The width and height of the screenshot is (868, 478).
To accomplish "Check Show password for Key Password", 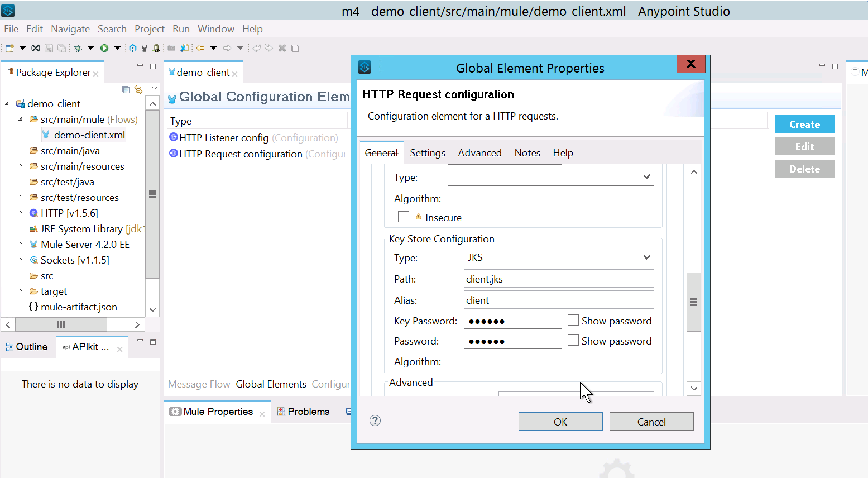I will click(573, 320).
